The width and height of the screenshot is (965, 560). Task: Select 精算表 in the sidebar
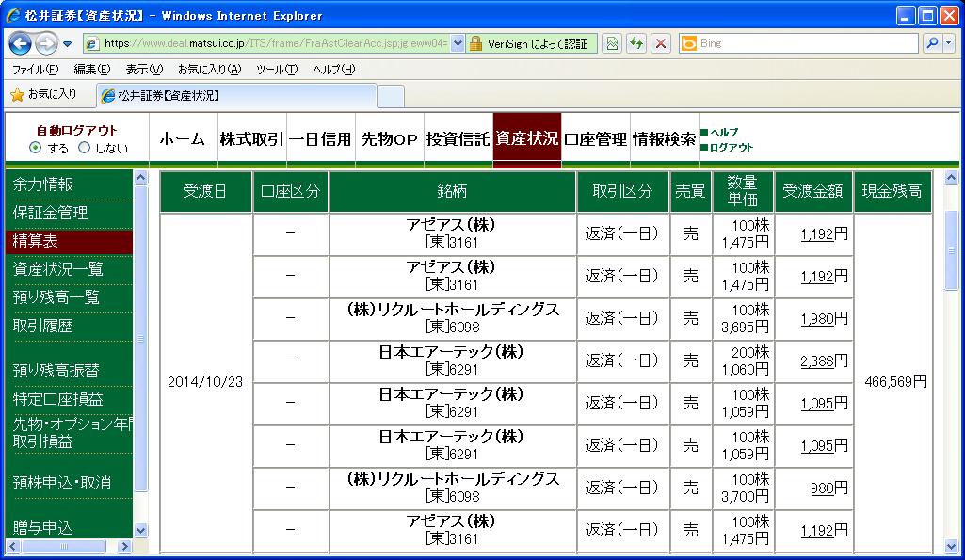click(x=69, y=241)
